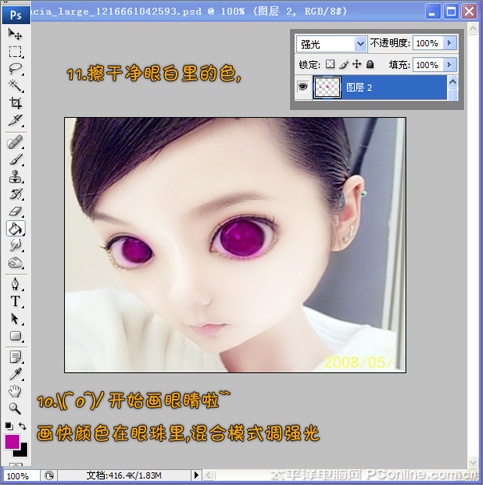Toggle lock image pixels brush icon

pyautogui.click(x=344, y=64)
